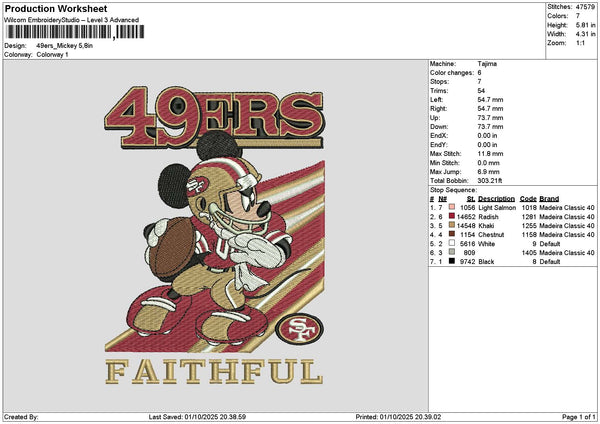Click the Black thread color swatch
Image resolution: width=600 pixels, height=424 pixels.
coord(452,261)
